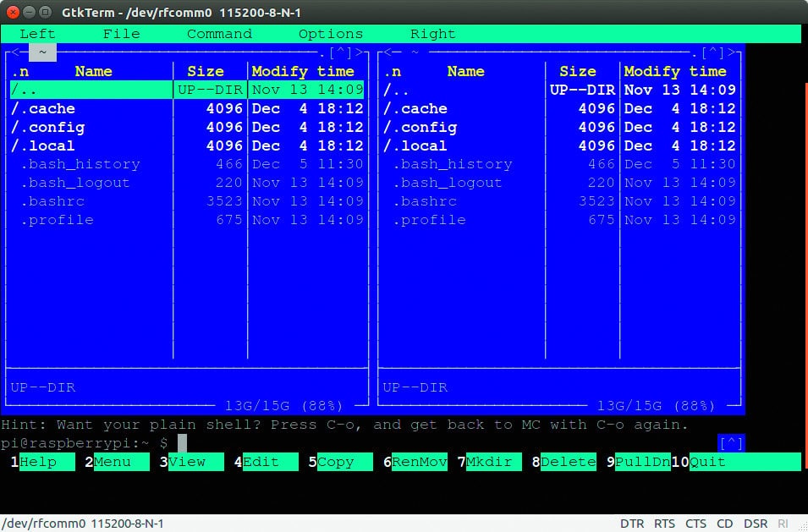Click the [^] icon above the function key bar
The image size is (808, 532).
731,442
